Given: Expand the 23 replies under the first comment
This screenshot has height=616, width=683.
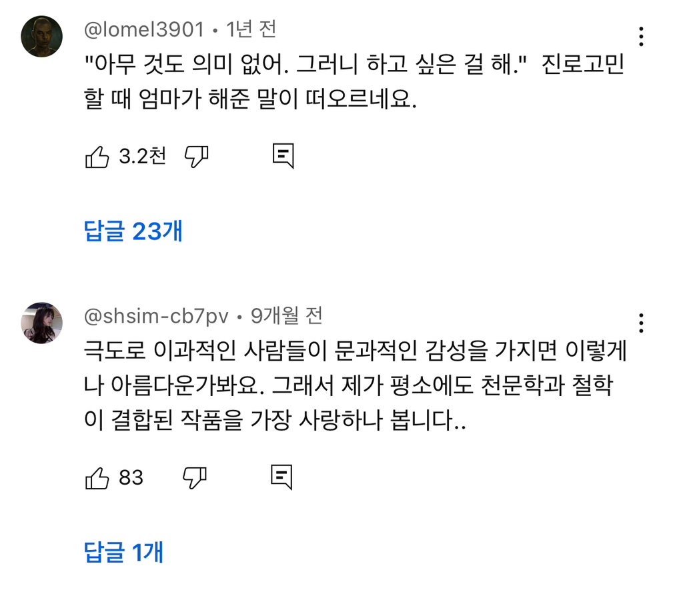Looking at the screenshot, I should 132,231.
